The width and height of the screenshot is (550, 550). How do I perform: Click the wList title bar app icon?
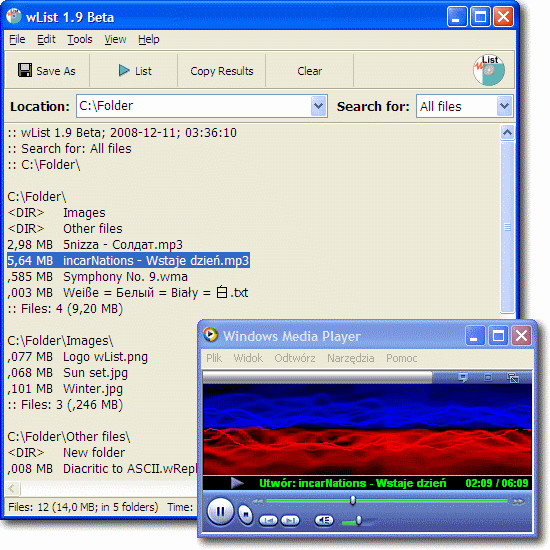pyautogui.click(x=14, y=16)
